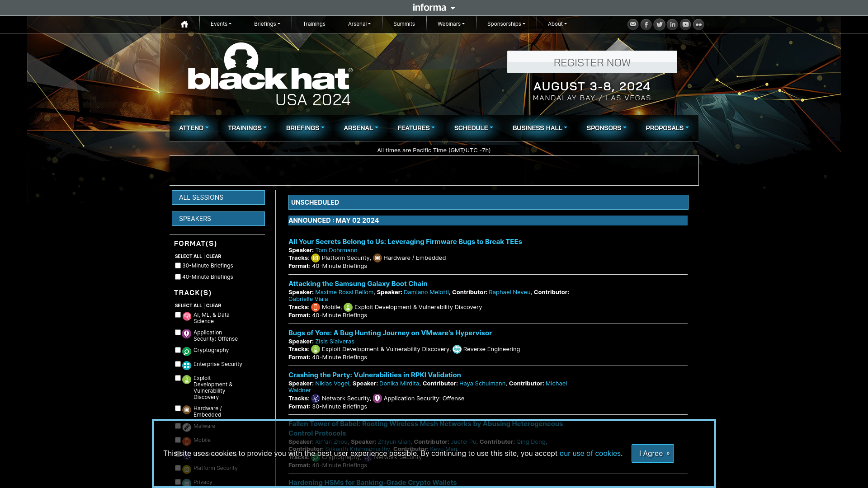Image resolution: width=868 pixels, height=488 pixels.
Task: Click the Black Hat USA 2024 logo
Action: click(270, 75)
